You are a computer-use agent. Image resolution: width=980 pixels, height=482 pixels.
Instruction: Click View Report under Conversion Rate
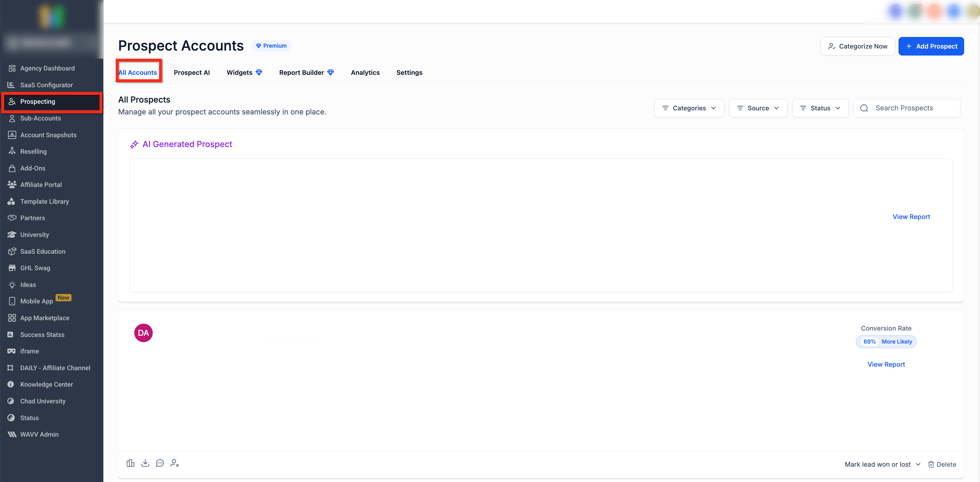[x=886, y=364]
